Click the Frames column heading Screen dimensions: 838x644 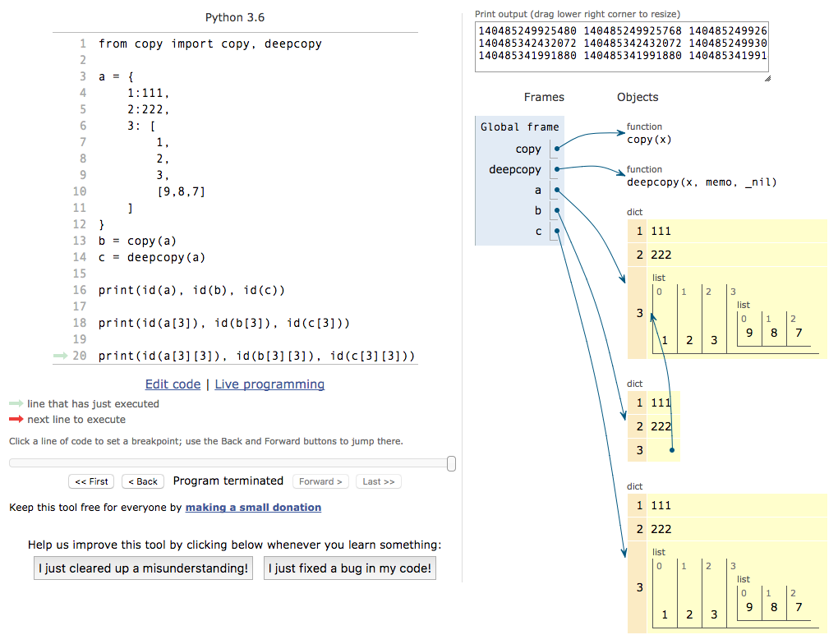pyautogui.click(x=544, y=97)
